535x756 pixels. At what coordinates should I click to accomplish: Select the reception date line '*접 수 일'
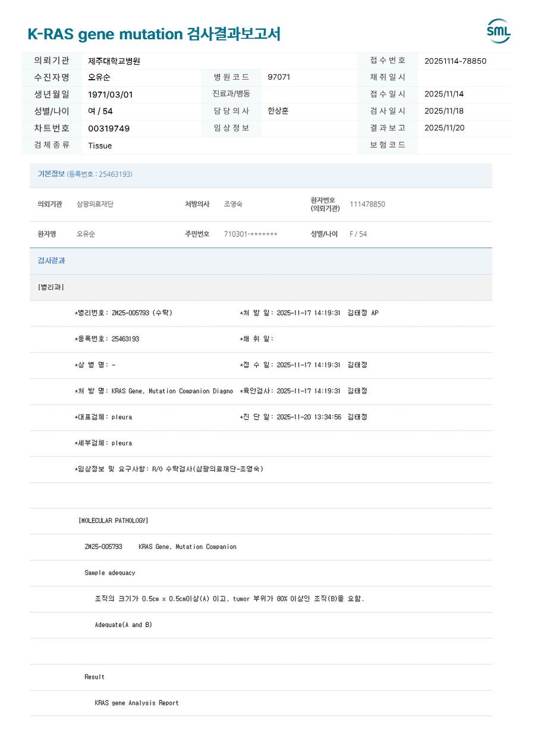(x=303, y=365)
